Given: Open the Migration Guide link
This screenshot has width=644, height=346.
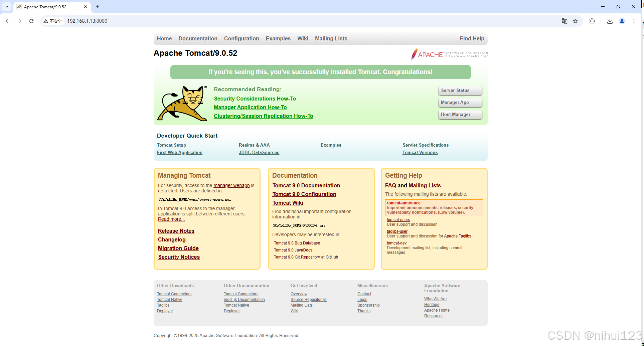Looking at the screenshot, I should pyautogui.click(x=178, y=248).
